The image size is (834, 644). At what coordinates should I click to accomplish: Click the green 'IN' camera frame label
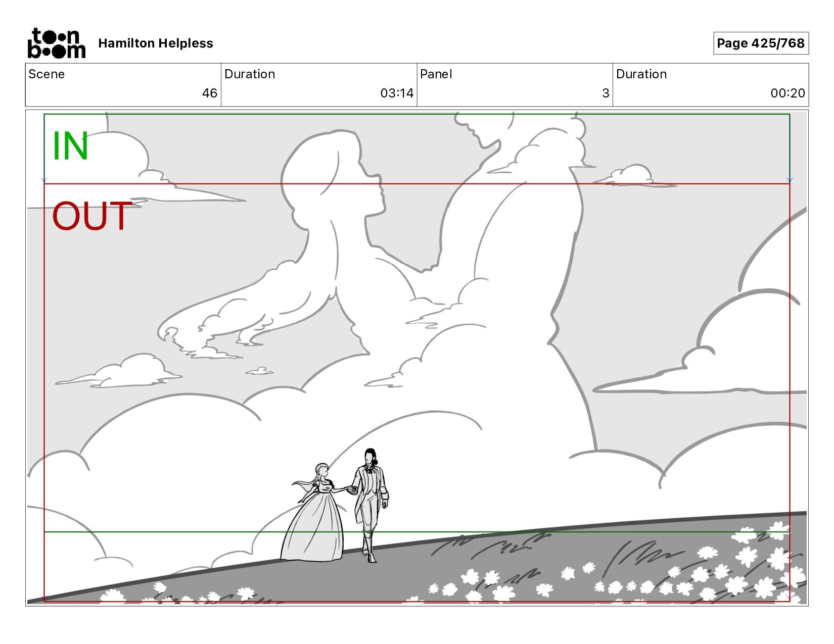click(71, 146)
